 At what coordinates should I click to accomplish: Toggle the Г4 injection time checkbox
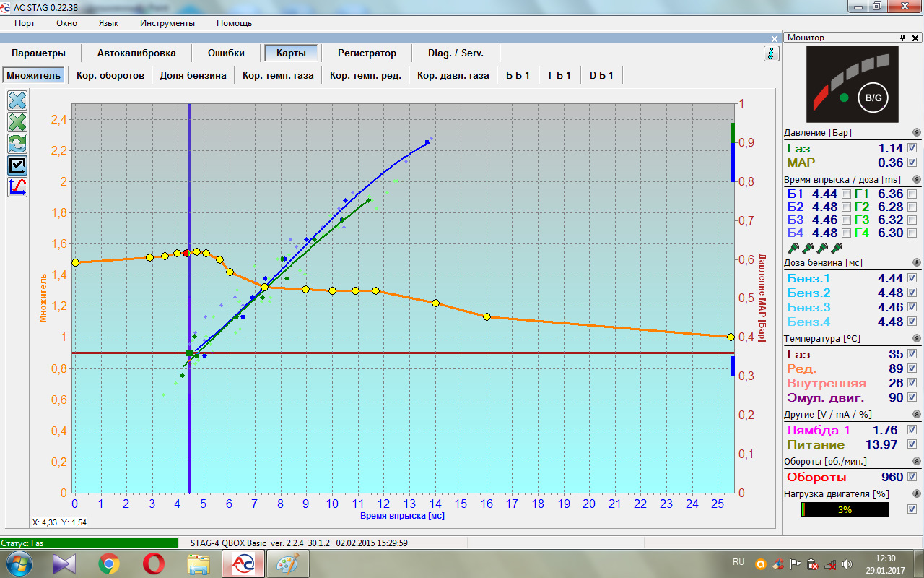point(912,233)
